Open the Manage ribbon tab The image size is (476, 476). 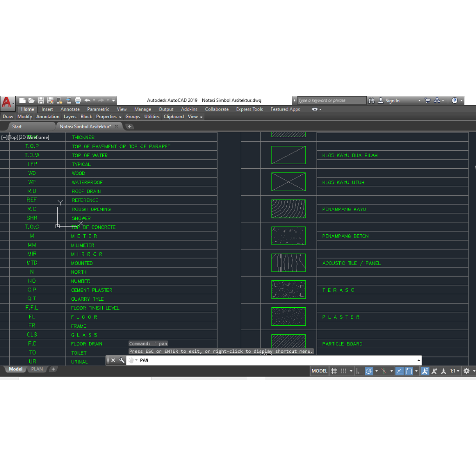143,109
